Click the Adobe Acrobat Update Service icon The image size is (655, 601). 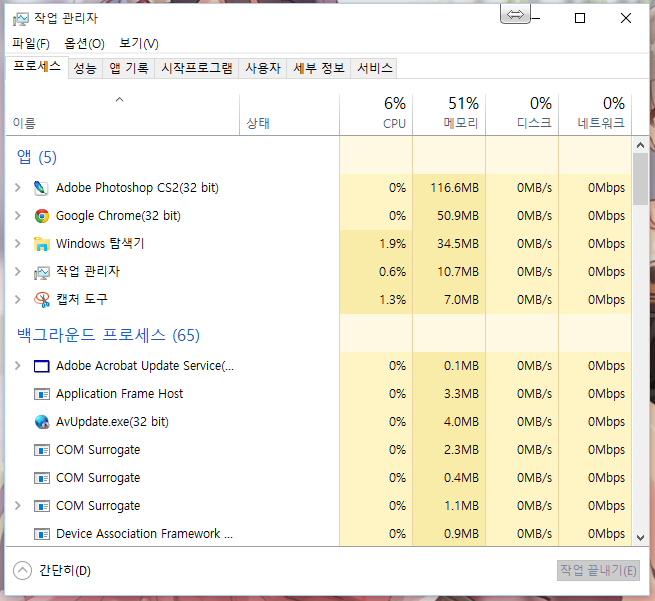pyautogui.click(x=41, y=366)
